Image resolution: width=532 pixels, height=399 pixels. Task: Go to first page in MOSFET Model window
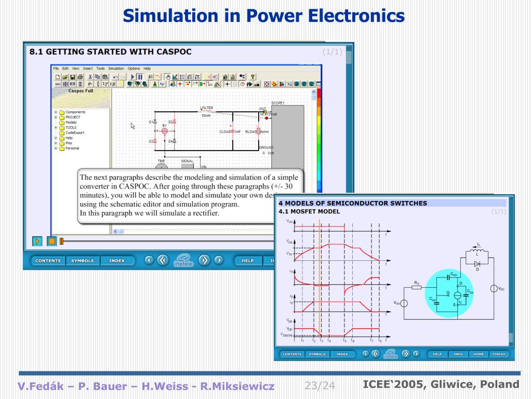[x=365, y=353]
